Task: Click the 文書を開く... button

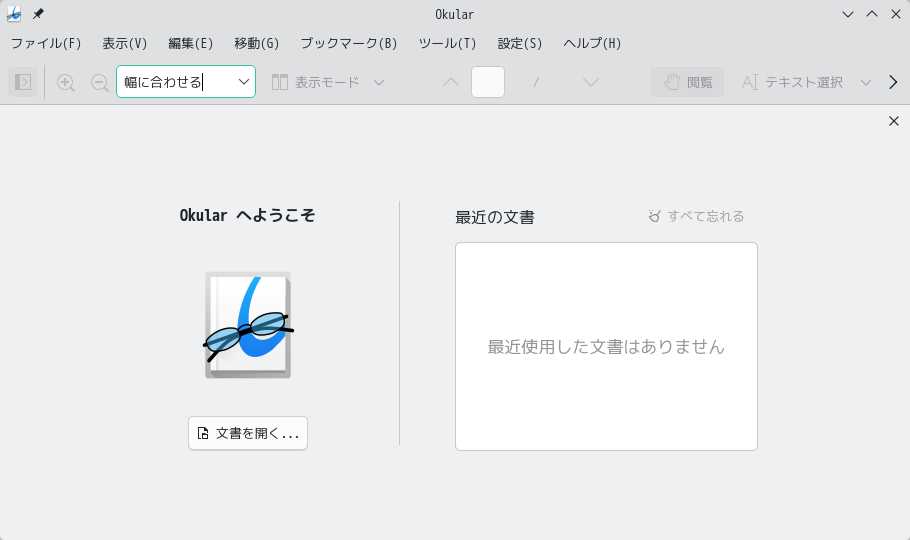Action: point(248,433)
